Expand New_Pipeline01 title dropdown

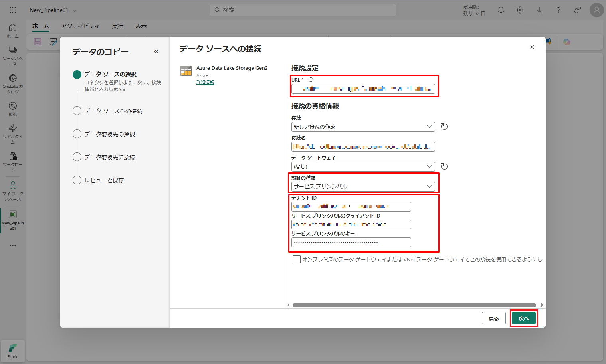[x=75, y=10]
